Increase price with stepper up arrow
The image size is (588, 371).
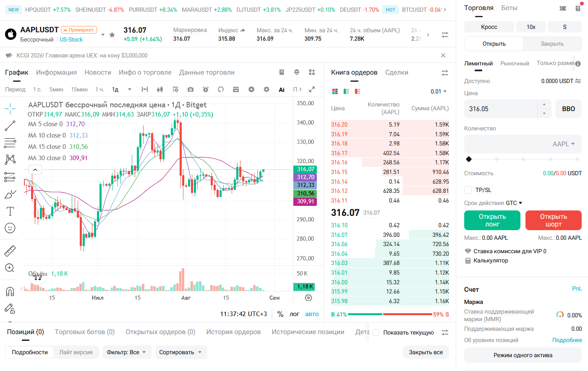(x=544, y=104)
